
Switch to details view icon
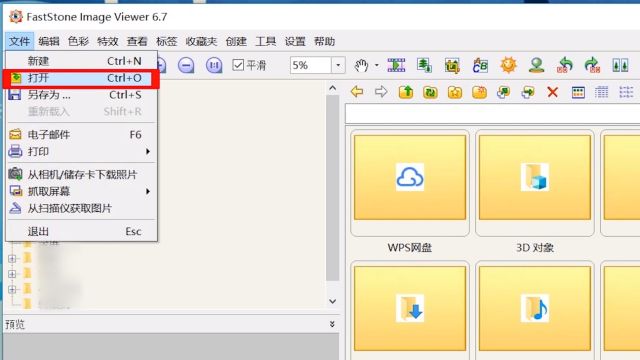601,92
